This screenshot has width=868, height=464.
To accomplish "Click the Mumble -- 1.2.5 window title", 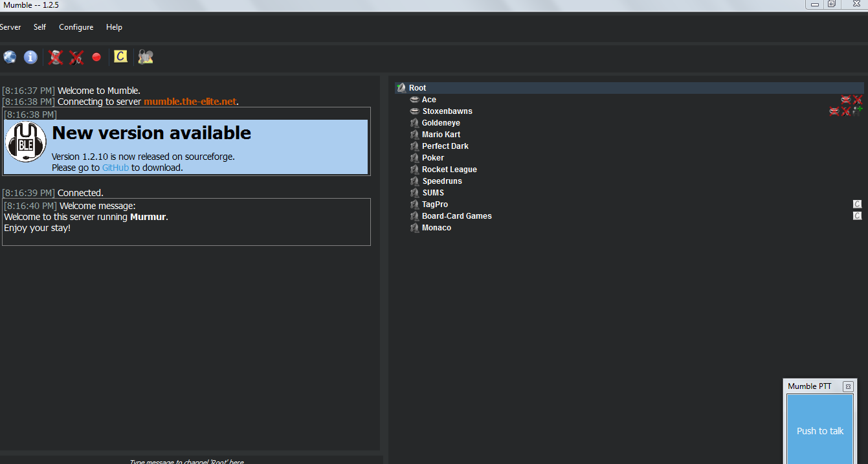I will [x=31, y=5].
